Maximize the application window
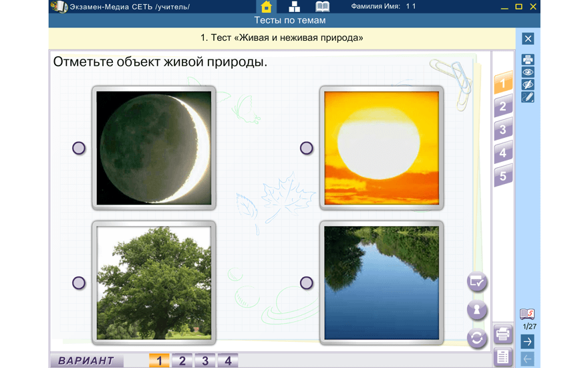 519,7
